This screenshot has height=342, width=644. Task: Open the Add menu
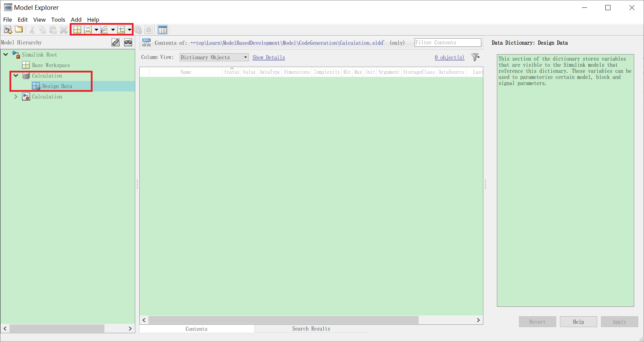[76, 20]
